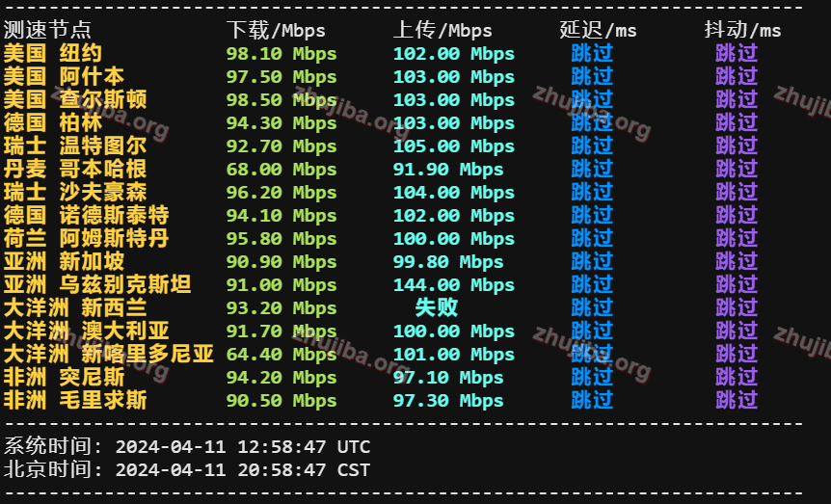Viewport: 831px width, 504px height.
Task: Select the 上传/Mbps column header
Action: pyautogui.click(x=442, y=30)
